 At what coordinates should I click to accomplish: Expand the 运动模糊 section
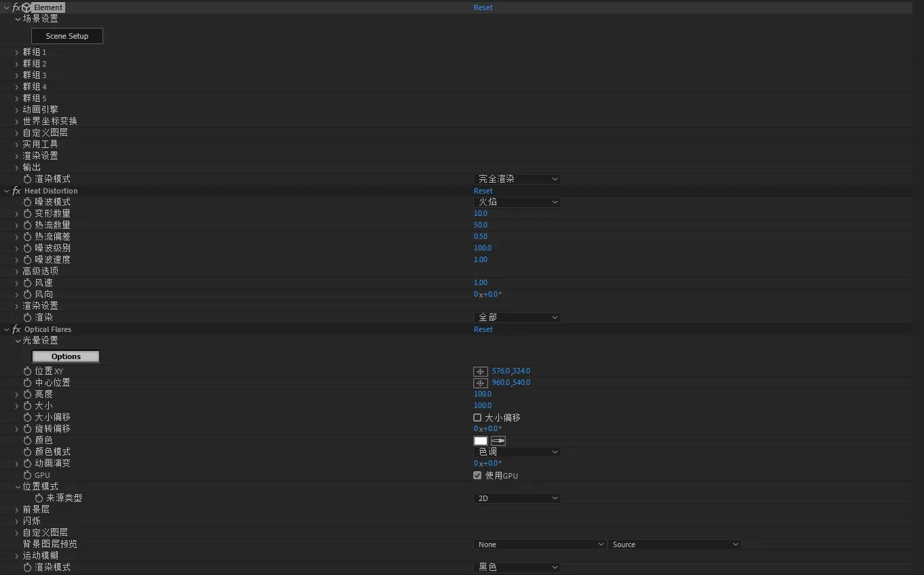pos(17,555)
